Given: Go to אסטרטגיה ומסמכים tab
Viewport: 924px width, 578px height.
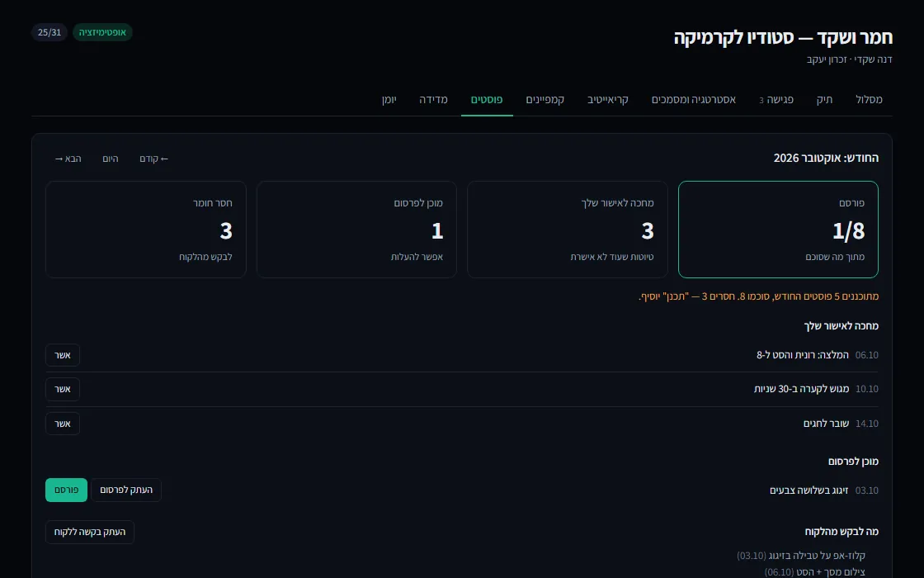Looking at the screenshot, I should point(694,100).
